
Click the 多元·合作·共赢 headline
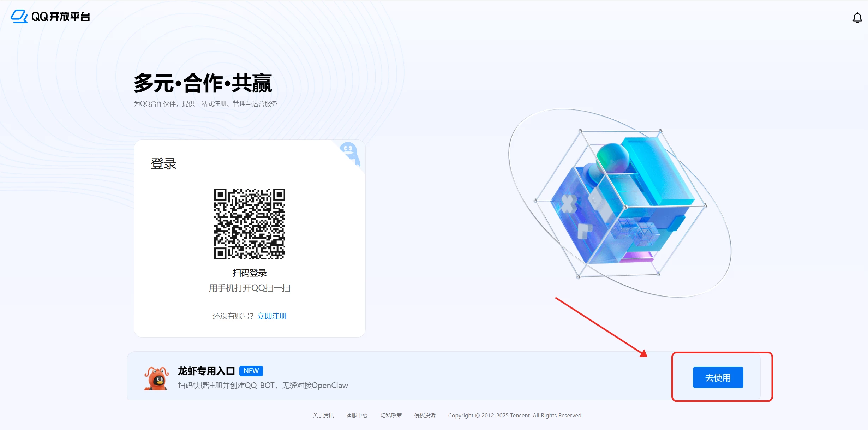click(x=203, y=83)
